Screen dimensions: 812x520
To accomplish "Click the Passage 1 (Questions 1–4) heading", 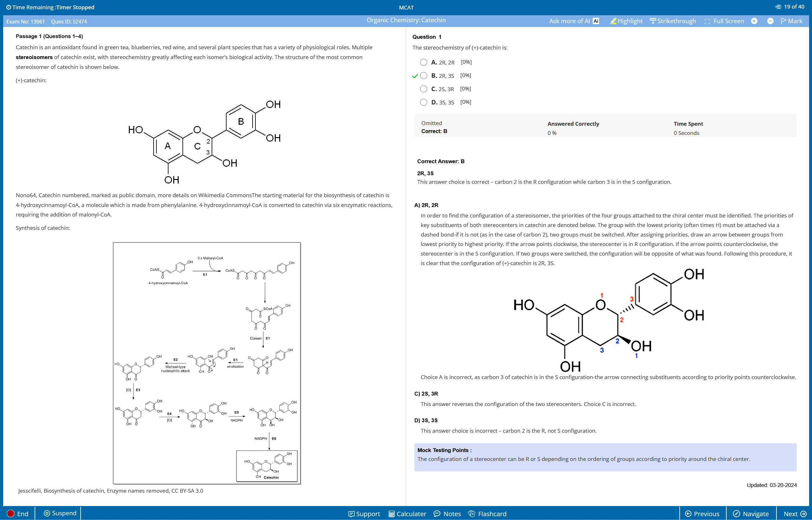I will 49,36.
